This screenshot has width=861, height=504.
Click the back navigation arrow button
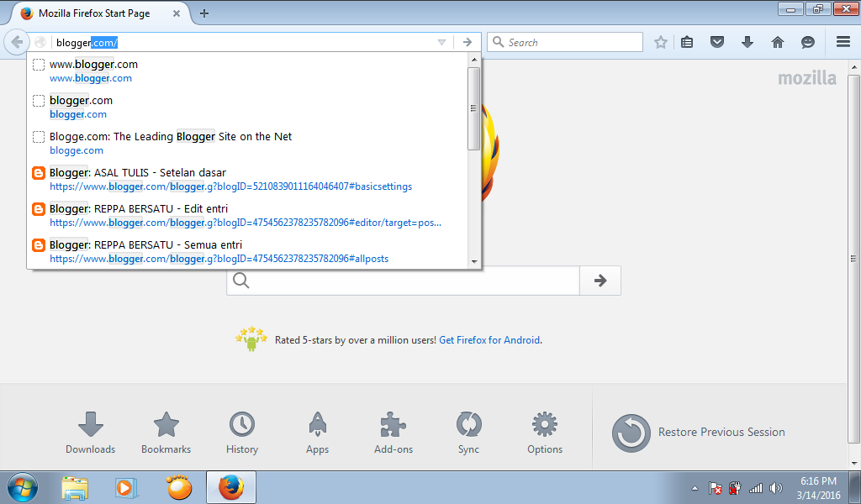[17, 42]
